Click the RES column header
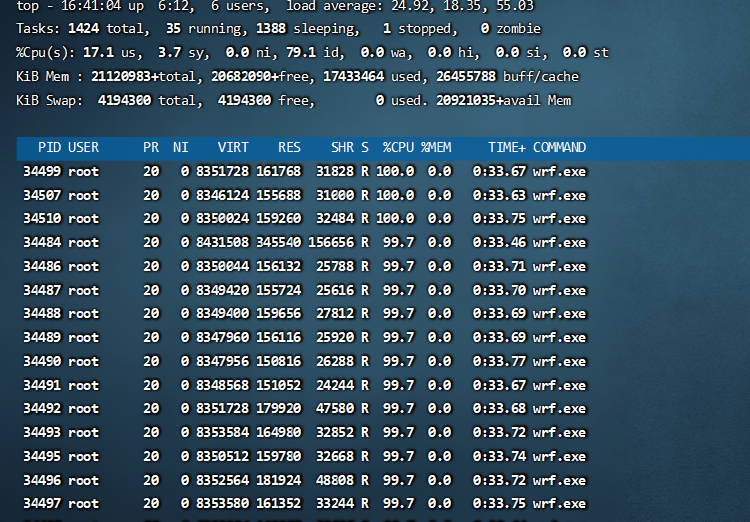The width and height of the screenshot is (750, 522). pyautogui.click(x=289, y=147)
